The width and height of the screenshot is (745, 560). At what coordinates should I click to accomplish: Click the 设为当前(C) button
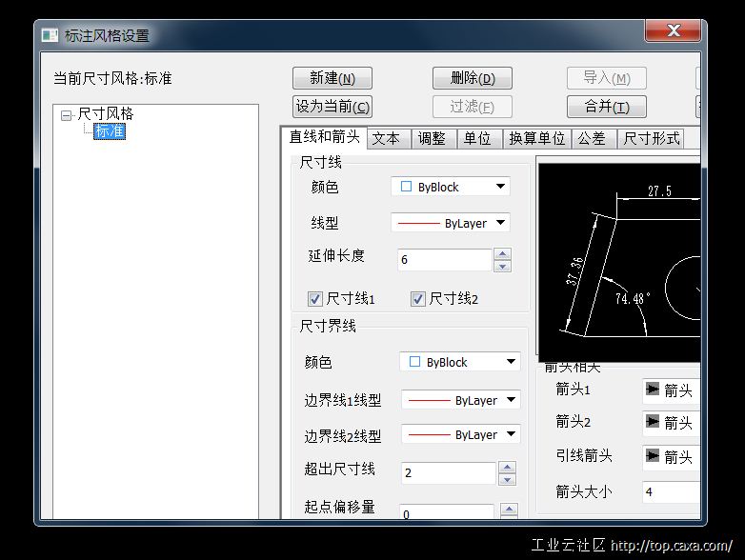(332, 107)
